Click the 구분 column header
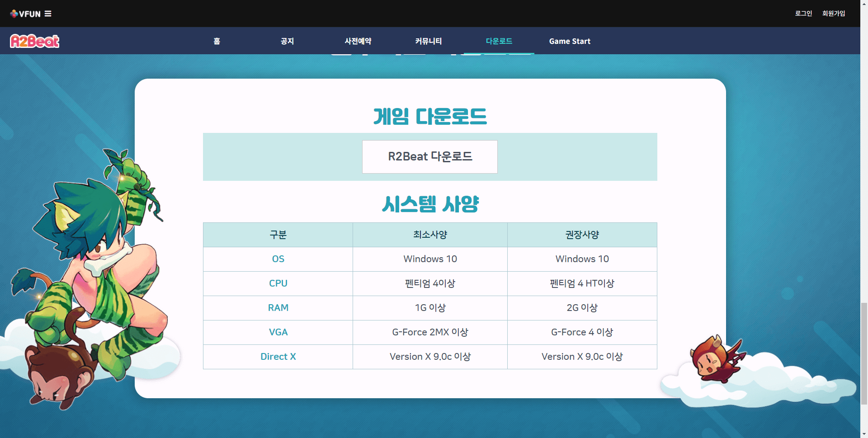This screenshot has width=868, height=438. point(278,235)
